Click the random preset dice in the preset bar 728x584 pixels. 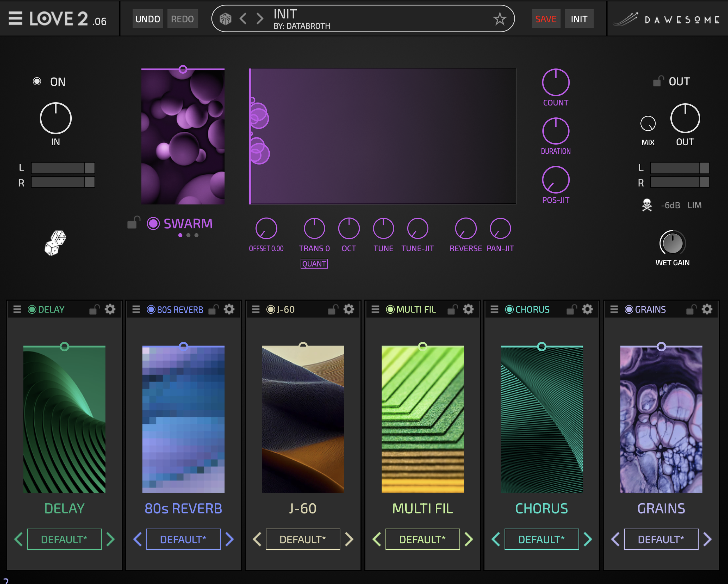tap(225, 19)
